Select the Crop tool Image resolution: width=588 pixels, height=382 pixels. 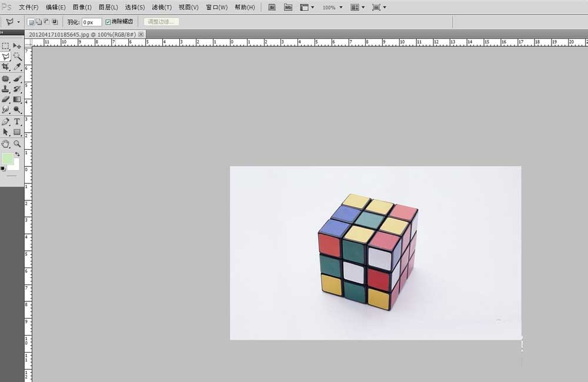click(x=6, y=67)
